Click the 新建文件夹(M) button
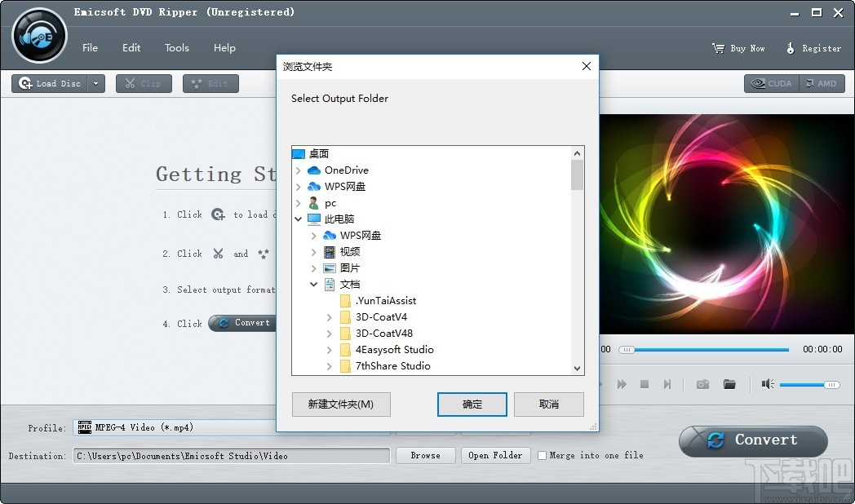855x504 pixels. 341,404
